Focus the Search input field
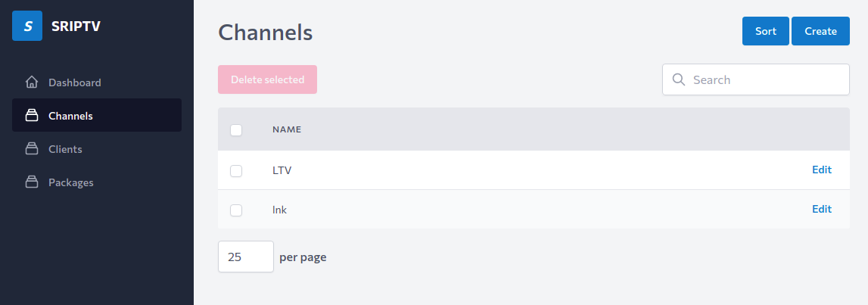This screenshot has height=305, width=868. (764, 79)
